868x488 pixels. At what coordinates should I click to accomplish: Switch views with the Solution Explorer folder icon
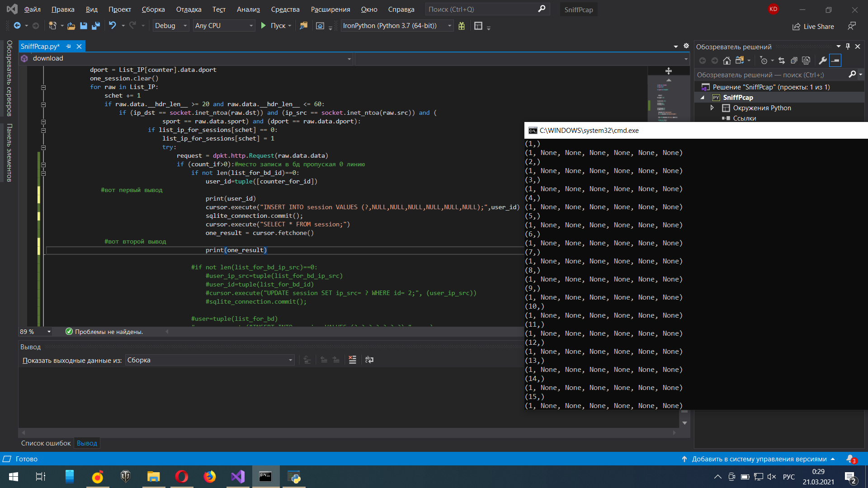click(x=740, y=61)
